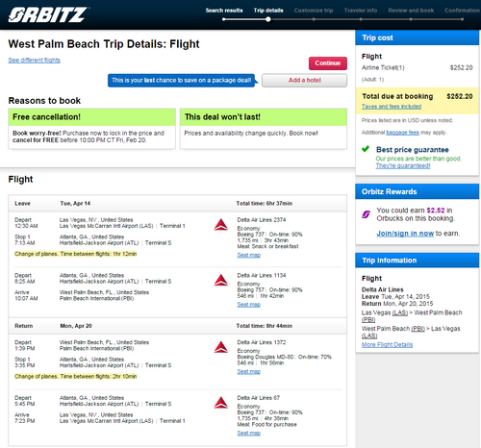The width and height of the screenshot is (481, 448).
Task: Select the Trip details step
Action: click(268, 11)
